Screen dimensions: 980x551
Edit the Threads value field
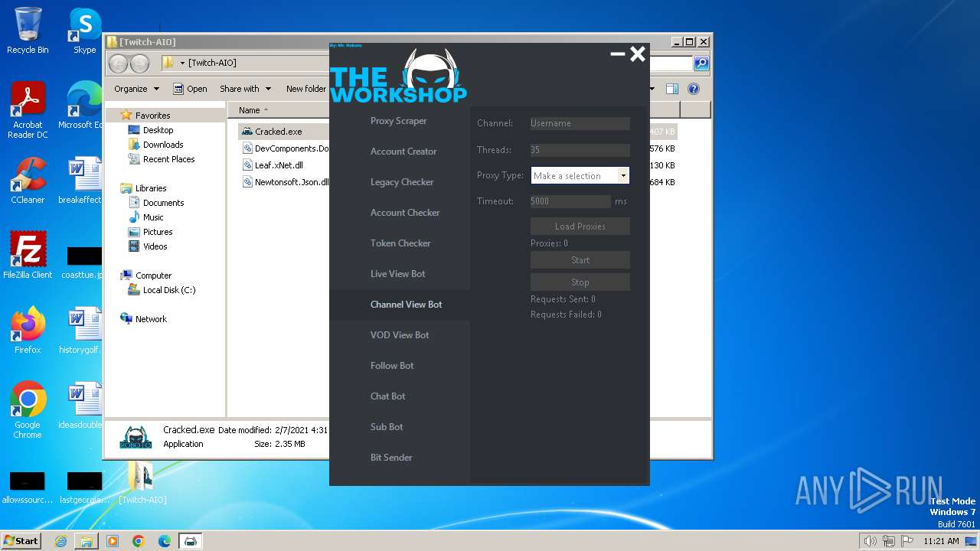580,150
